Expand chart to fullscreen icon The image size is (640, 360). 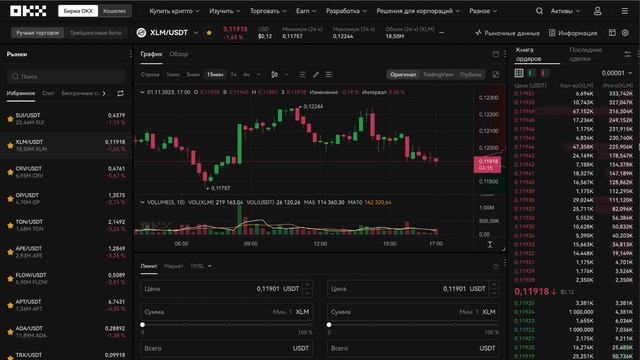coord(496,75)
